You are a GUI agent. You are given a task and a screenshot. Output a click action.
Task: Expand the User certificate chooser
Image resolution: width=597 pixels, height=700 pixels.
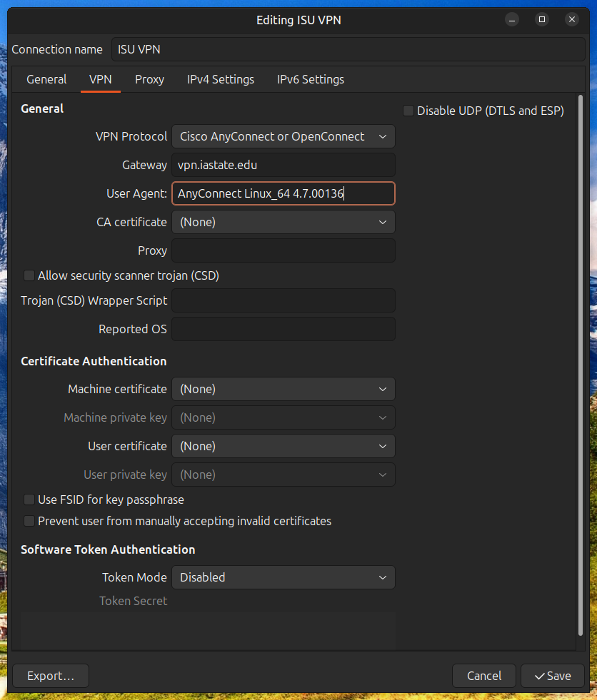pyautogui.click(x=284, y=447)
